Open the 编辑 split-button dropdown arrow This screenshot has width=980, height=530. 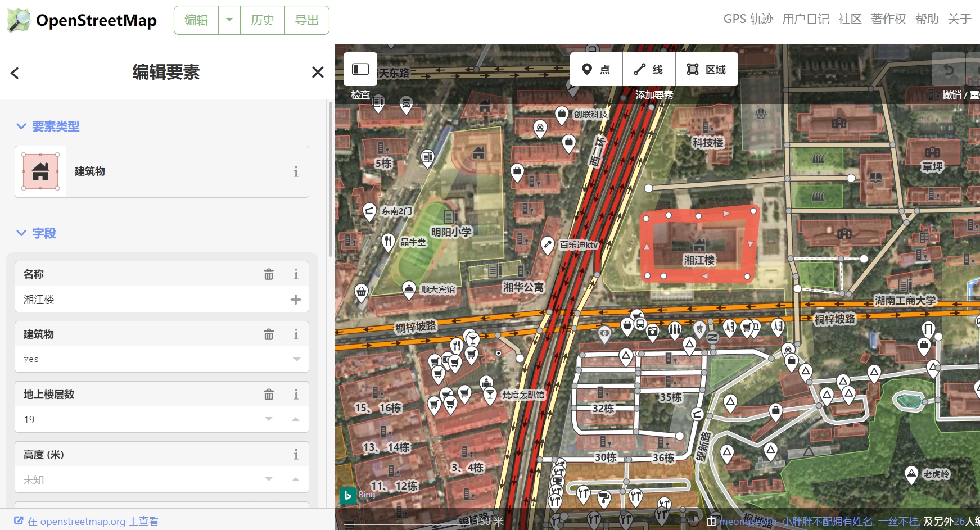229,20
